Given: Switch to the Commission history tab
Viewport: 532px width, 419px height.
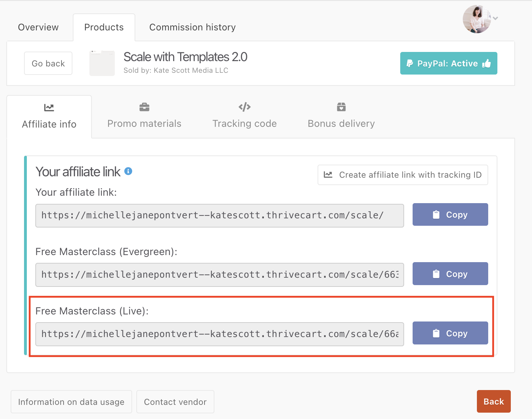Looking at the screenshot, I should (x=192, y=27).
